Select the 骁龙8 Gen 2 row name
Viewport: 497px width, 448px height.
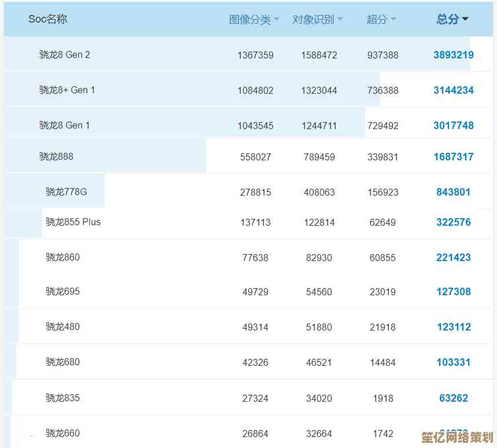(x=64, y=55)
